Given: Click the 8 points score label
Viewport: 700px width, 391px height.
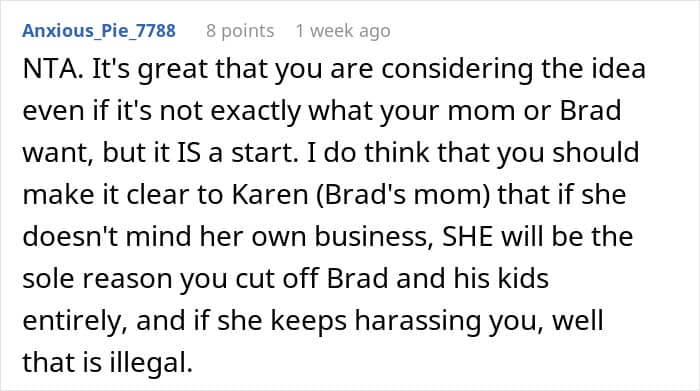Looking at the screenshot, I should click(240, 31).
